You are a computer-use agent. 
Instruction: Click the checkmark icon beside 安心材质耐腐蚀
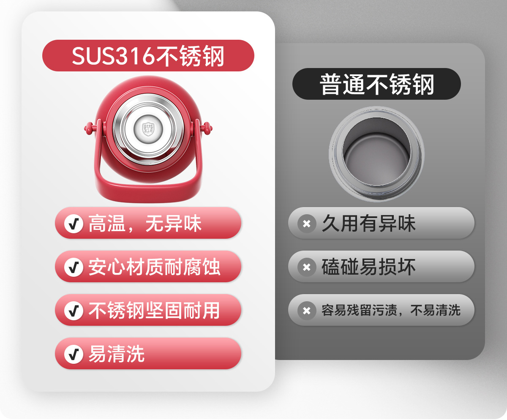(x=74, y=267)
